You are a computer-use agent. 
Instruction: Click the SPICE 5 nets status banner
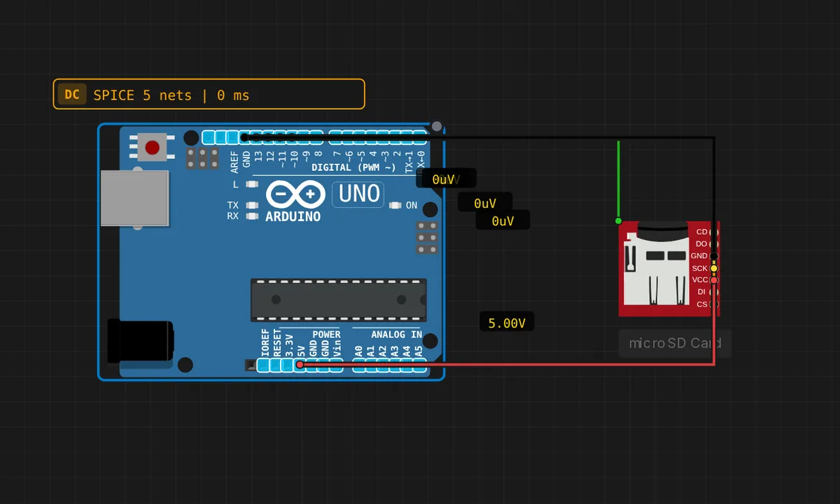209,94
